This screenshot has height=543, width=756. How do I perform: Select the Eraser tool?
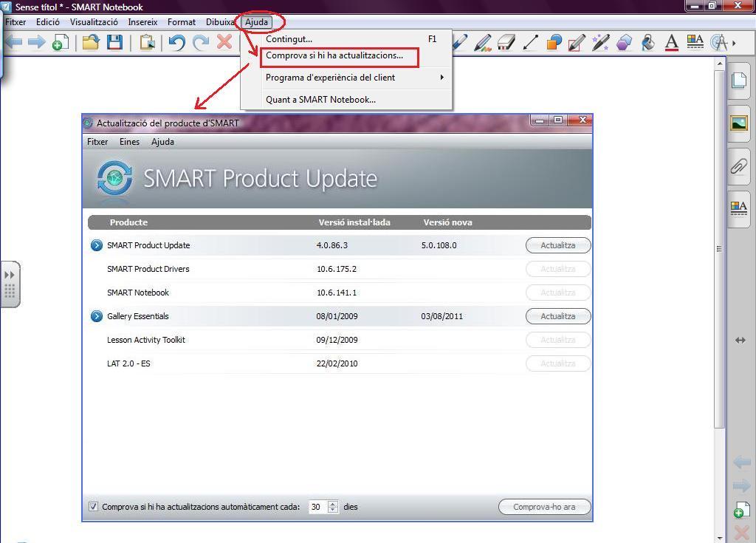(x=506, y=42)
